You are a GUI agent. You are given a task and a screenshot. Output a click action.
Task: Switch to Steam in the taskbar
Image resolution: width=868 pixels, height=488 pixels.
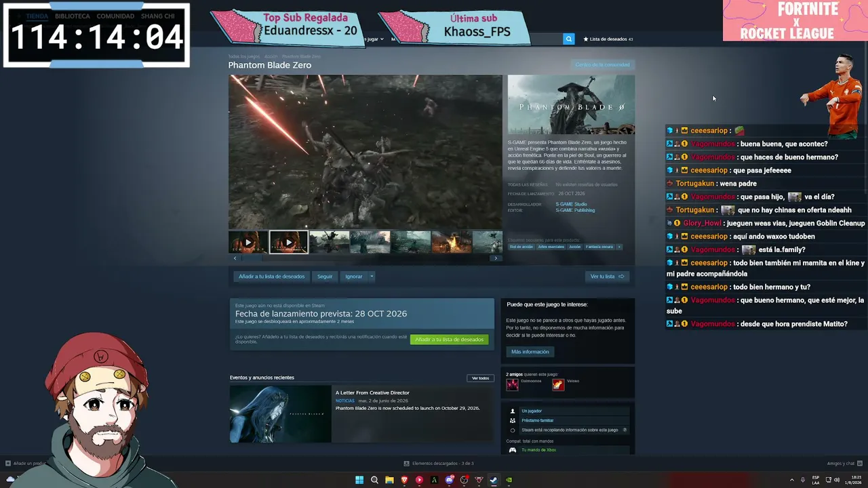(494, 480)
